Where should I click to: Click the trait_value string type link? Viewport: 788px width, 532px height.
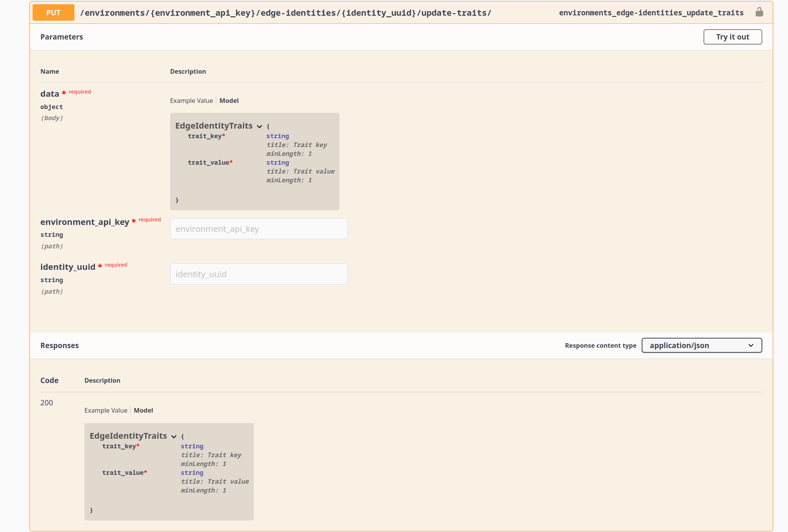click(x=277, y=162)
